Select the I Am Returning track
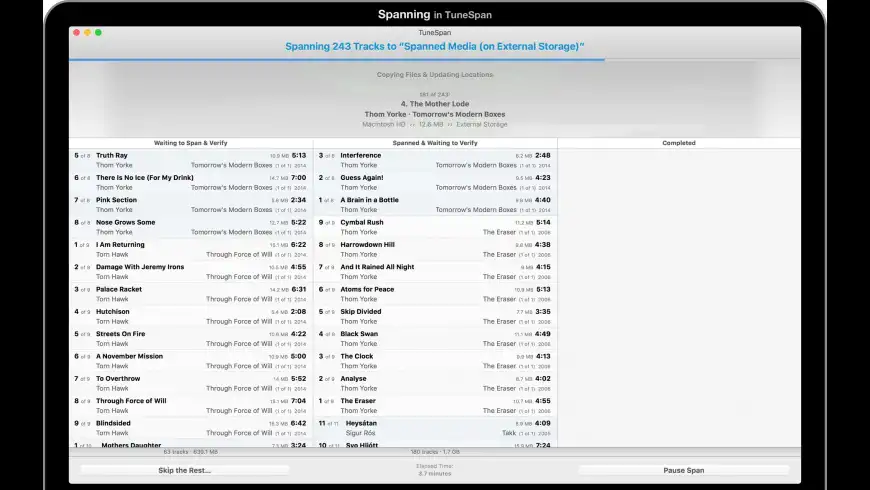Viewport: 870px width, 490px height. tap(190, 249)
